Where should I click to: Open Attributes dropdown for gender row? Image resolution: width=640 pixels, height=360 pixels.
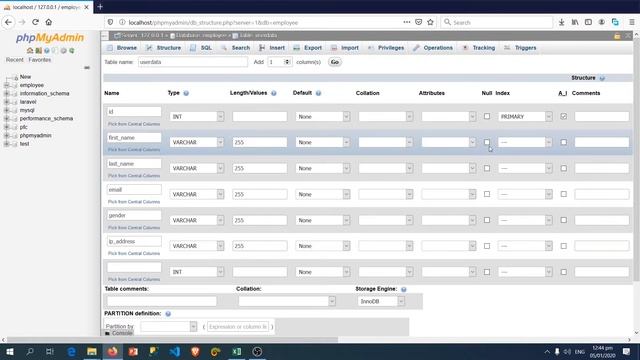tap(449, 220)
